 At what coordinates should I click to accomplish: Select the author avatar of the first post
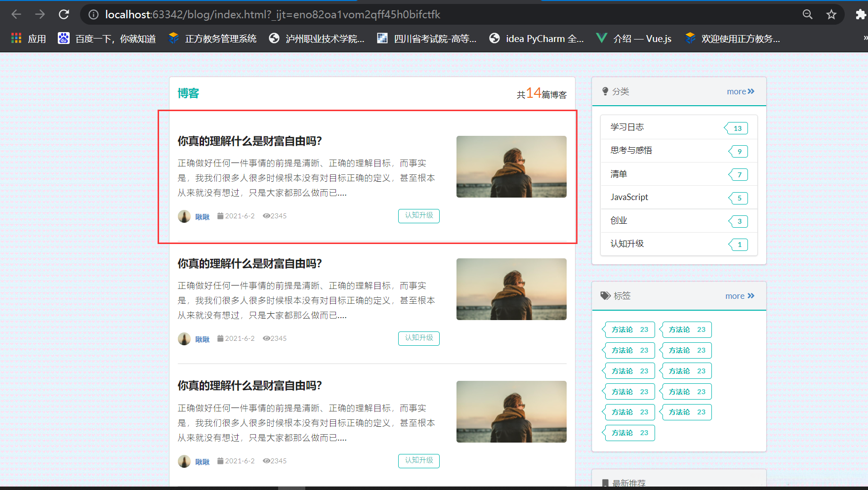184,216
